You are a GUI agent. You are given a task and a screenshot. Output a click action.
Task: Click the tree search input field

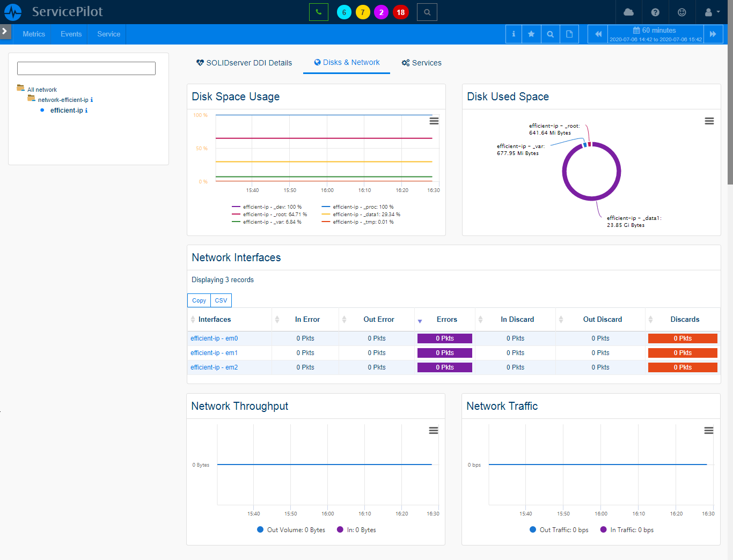(86, 68)
